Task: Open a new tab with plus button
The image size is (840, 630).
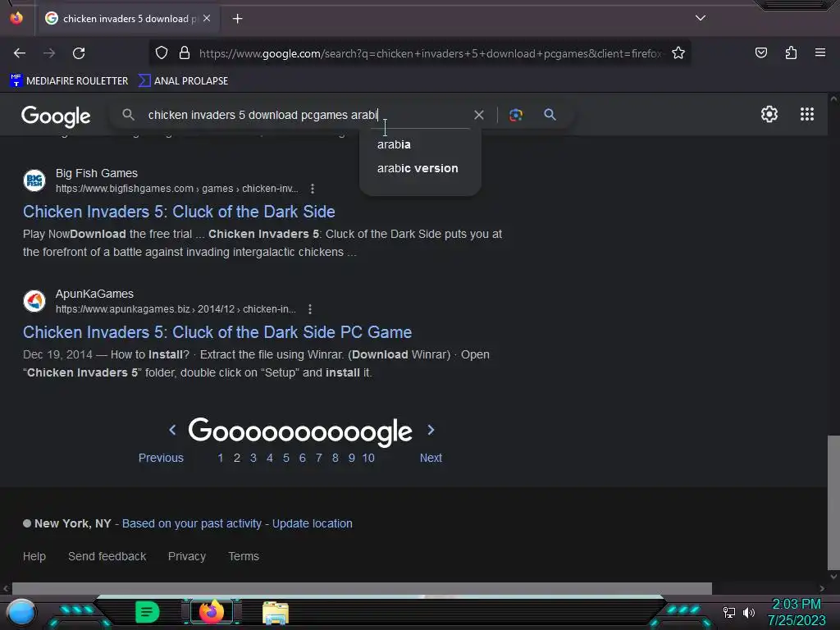Action: [237, 19]
